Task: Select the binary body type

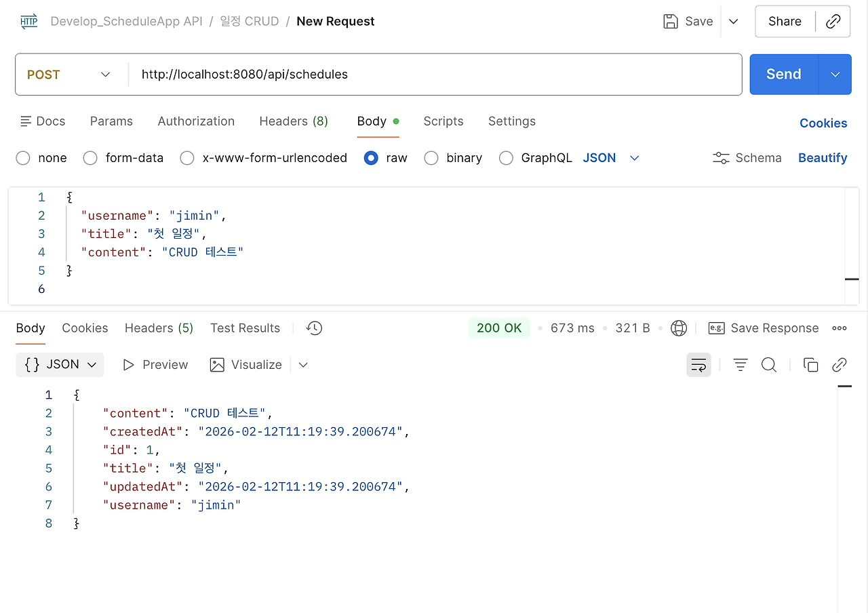Action: [x=431, y=158]
